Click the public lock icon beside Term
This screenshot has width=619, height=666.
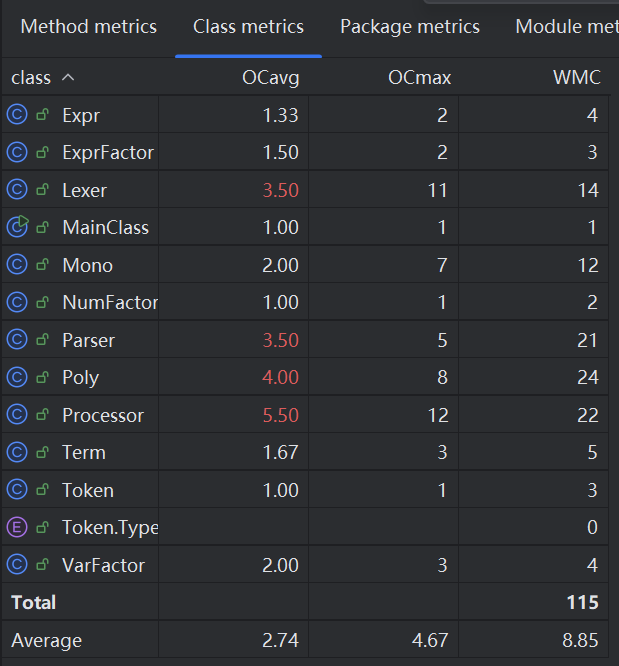43,452
